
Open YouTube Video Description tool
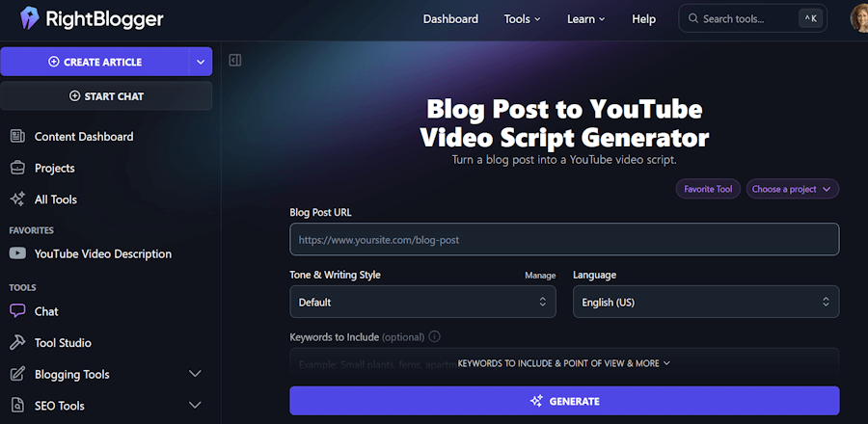point(103,253)
